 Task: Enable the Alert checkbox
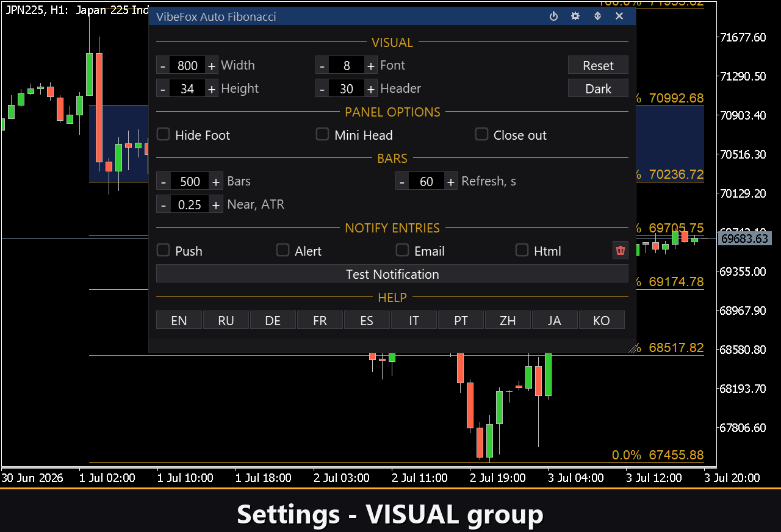[283, 250]
